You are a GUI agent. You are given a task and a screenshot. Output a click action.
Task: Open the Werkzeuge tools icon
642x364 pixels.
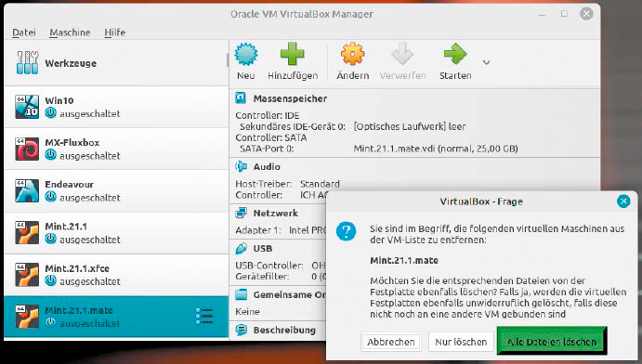(28, 62)
